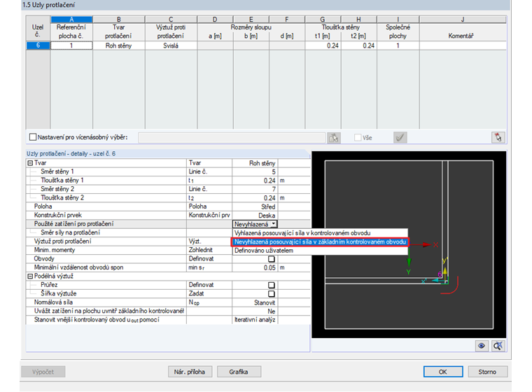Click the Ne value for Uvážit zatížení

pos(255,311)
